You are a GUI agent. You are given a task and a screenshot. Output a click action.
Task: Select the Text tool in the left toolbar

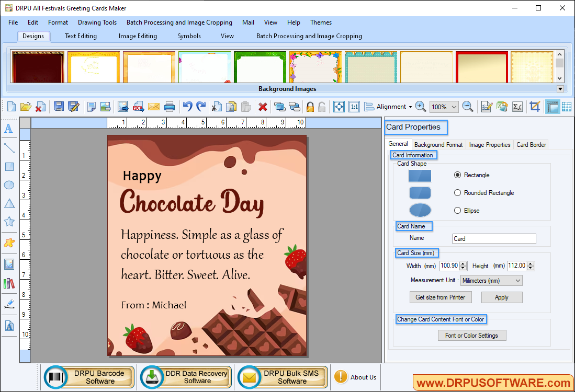pyautogui.click(x=8, y=129)
